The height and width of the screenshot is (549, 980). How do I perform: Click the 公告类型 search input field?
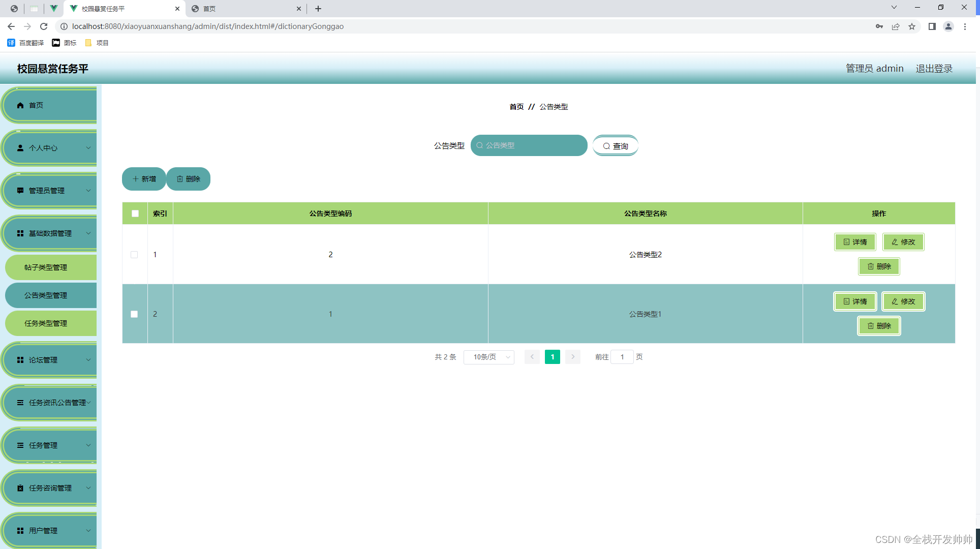[530, 145]
